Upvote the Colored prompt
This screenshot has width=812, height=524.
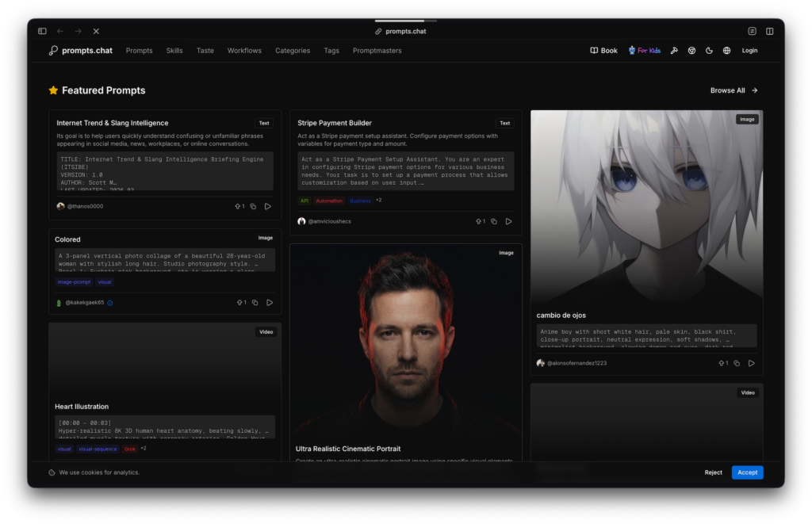click(239, 302)
